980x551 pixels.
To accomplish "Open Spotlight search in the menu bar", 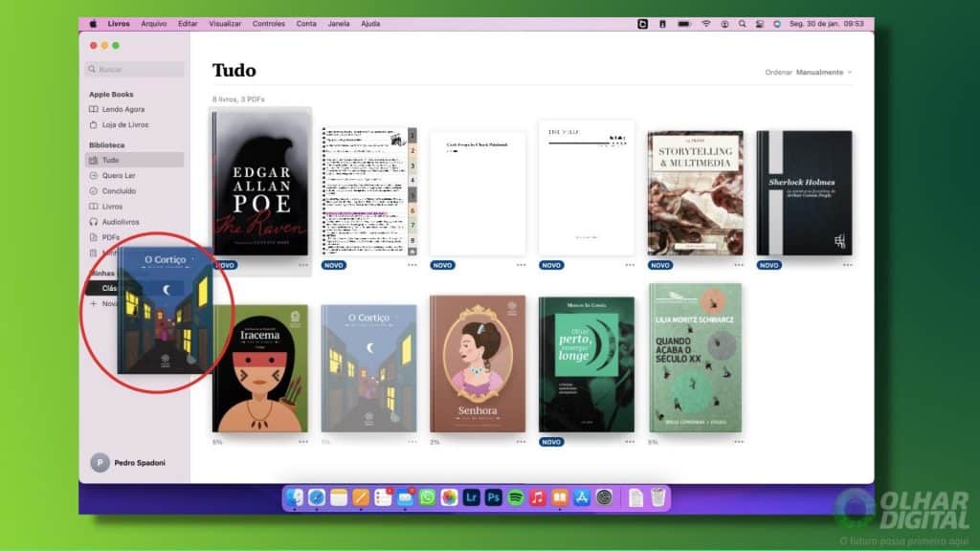I will 742,24.
